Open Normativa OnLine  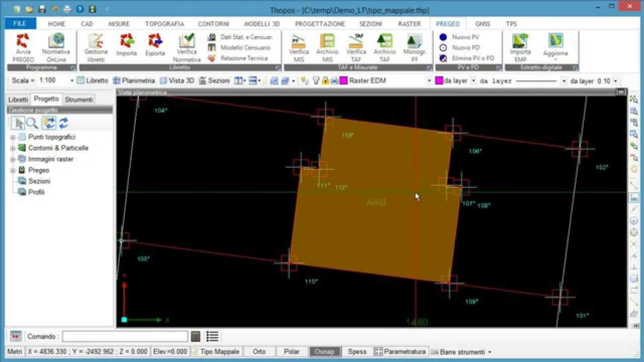56,47
